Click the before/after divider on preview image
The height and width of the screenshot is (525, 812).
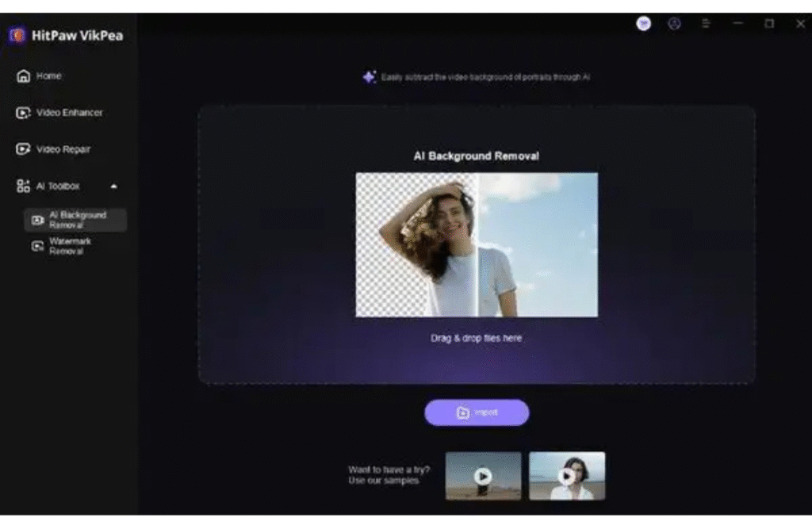coord(477,245)
